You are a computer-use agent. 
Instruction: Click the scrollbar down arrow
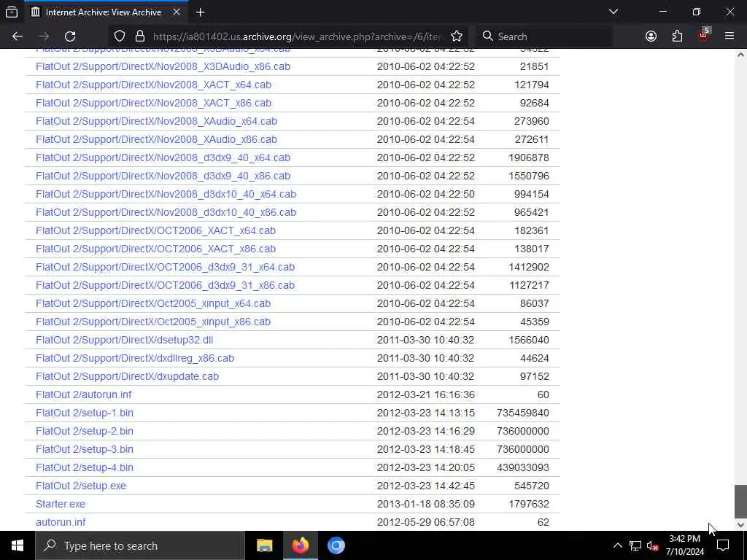(x=740, y=525)
